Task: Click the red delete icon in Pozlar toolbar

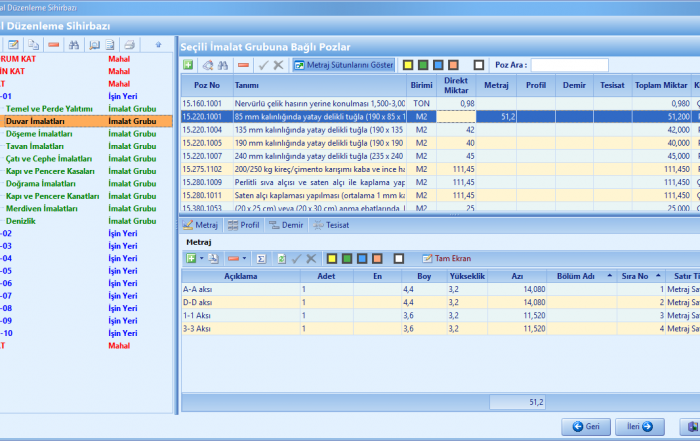Action: tap(243, 65)
